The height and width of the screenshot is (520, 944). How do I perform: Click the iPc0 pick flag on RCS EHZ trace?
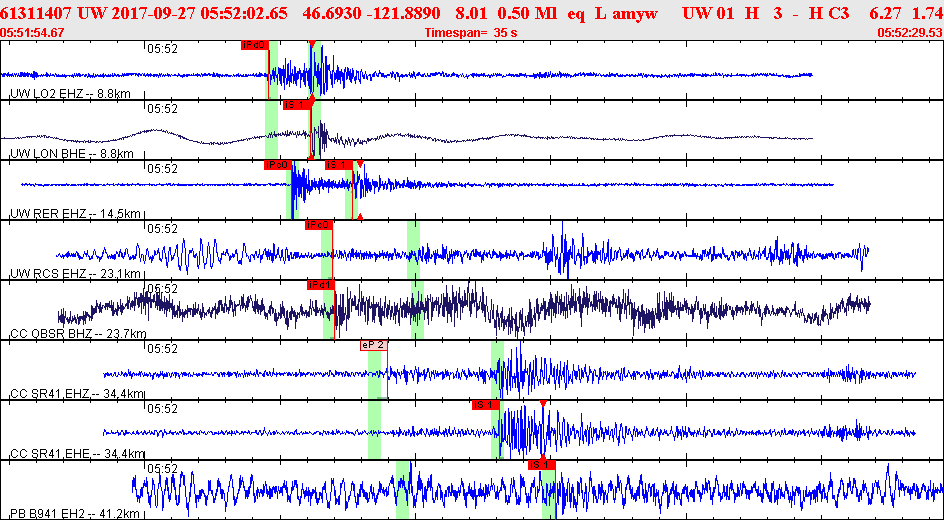tap(319, 225)
